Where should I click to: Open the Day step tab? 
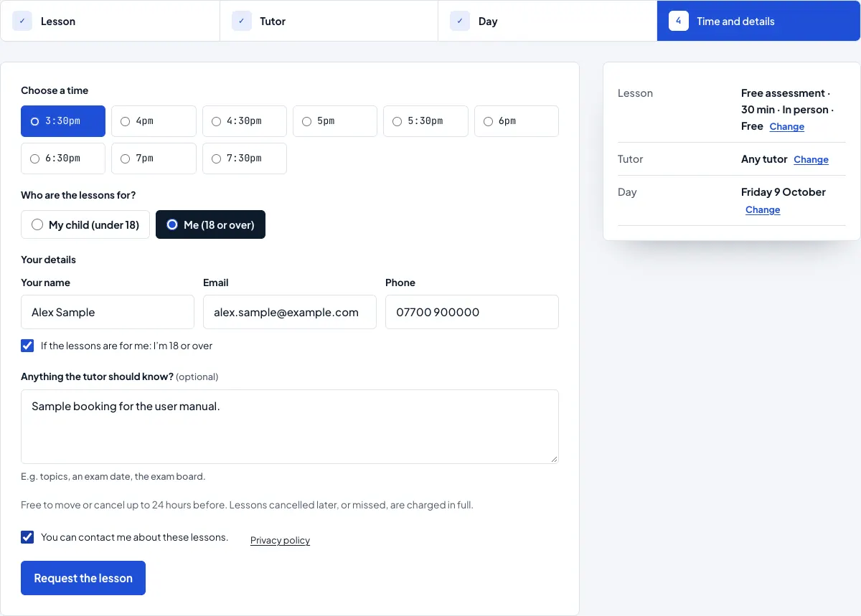coord(547,21)
